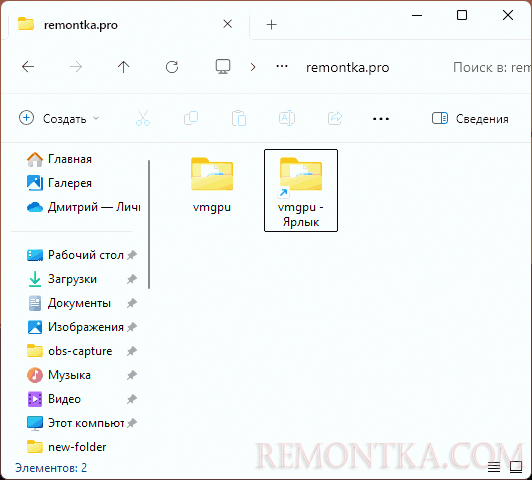Refresh the current folder view

pyautogui.click(x=172, y=67)
